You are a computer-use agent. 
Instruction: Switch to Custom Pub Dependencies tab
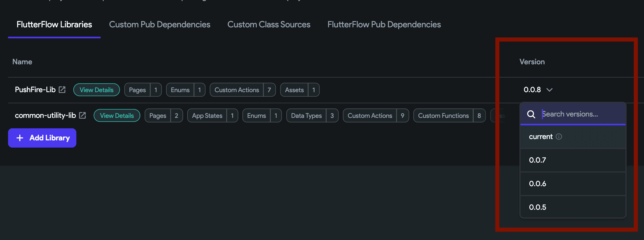[159, 25]
